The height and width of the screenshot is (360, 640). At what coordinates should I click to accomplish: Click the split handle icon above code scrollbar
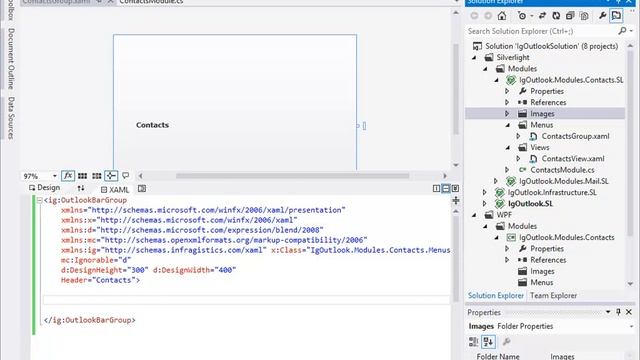click(456, 200)
